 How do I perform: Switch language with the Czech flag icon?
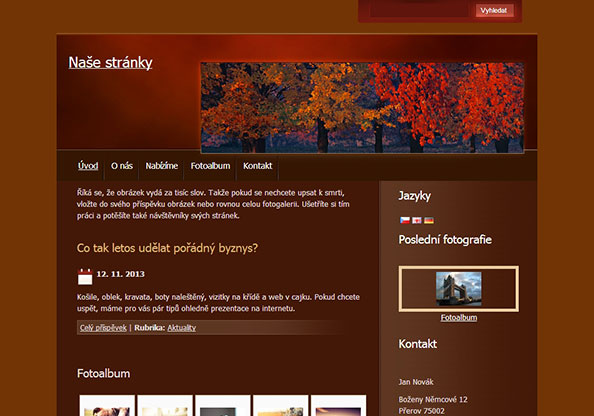click(405, 220)
